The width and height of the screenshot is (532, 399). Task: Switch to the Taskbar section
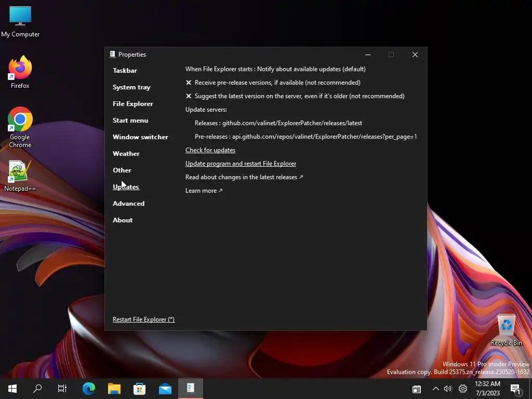pos(125,71)
